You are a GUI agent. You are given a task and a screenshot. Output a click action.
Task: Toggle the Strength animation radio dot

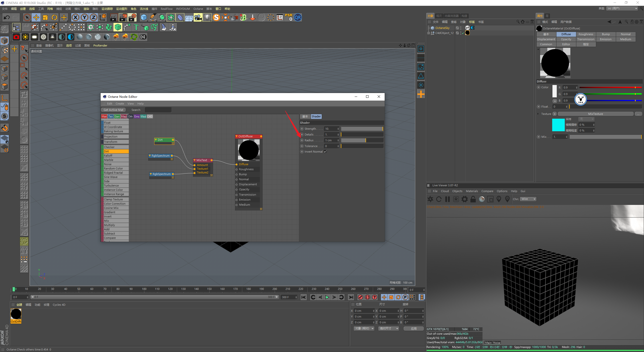302,129
